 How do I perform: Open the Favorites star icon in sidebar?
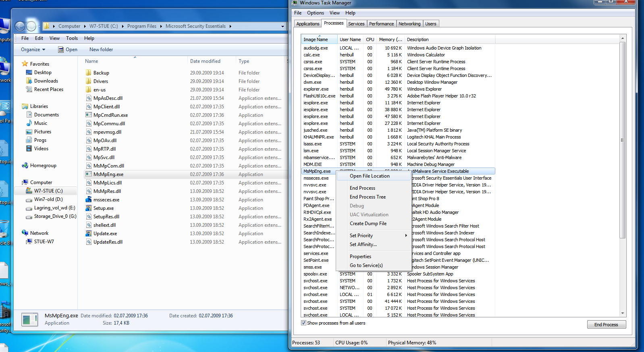coord(25,64)
